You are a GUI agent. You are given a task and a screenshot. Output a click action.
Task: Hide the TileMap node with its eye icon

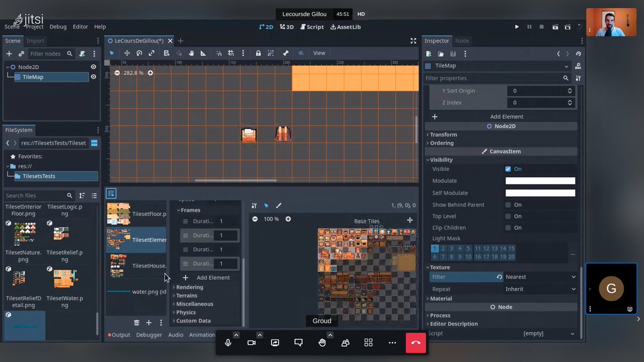point(93,77)
